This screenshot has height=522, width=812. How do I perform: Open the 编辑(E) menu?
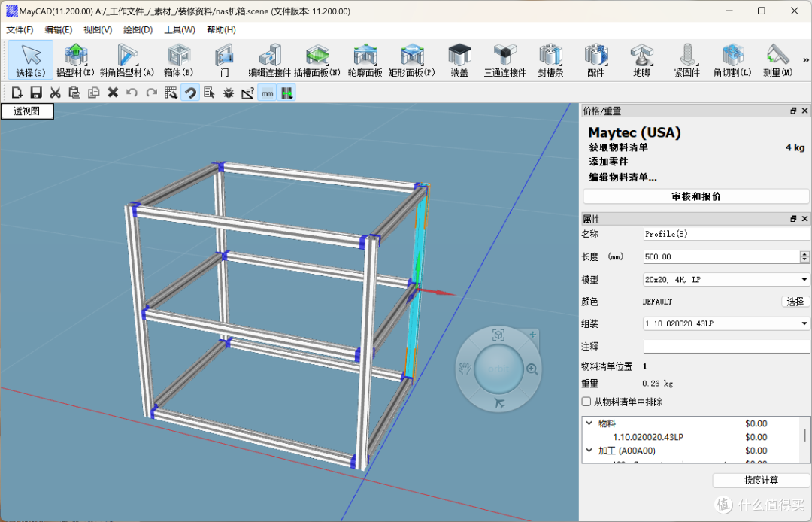point(59,29)
